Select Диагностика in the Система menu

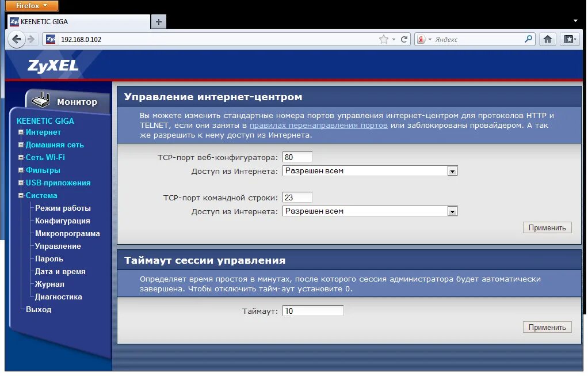pos(59,297)
